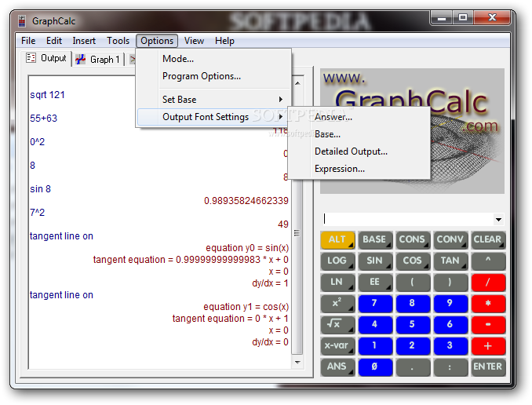Open the Help menu
The height and width of the screenshot is (405, 532).
224,41
